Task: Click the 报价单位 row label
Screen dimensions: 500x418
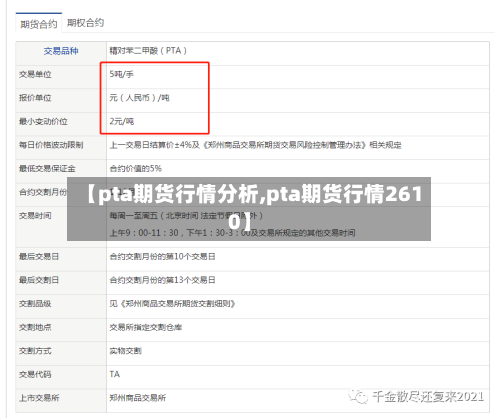Action: click(x=35, y=98)
